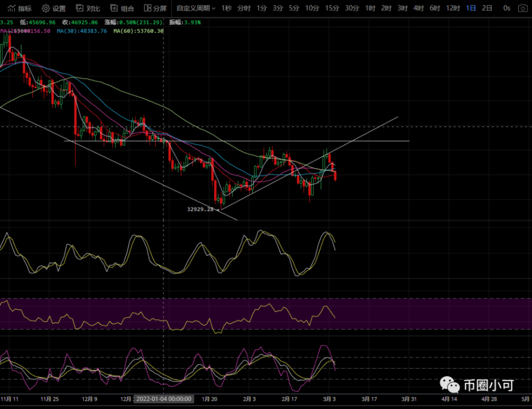Select the 3时 timeframe
Screen dimensions: 532x409
402,8
